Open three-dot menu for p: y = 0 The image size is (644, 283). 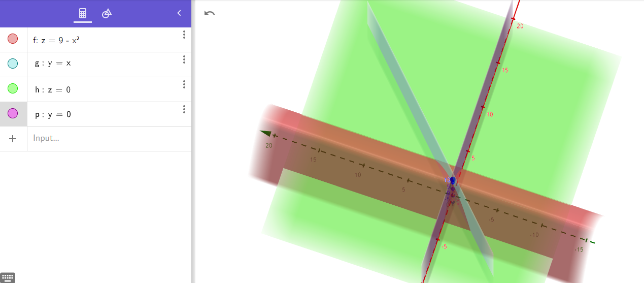[x=184, y=109]
